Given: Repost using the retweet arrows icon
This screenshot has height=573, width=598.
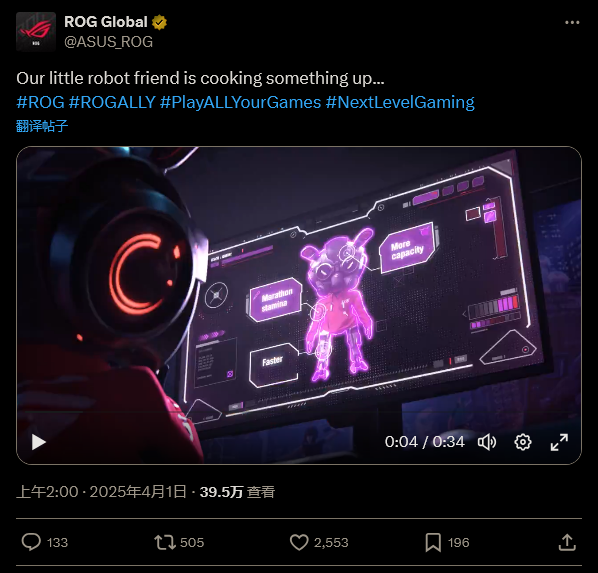Looking at the screenshot, I should pyautogui.click(x=165, y=542).
